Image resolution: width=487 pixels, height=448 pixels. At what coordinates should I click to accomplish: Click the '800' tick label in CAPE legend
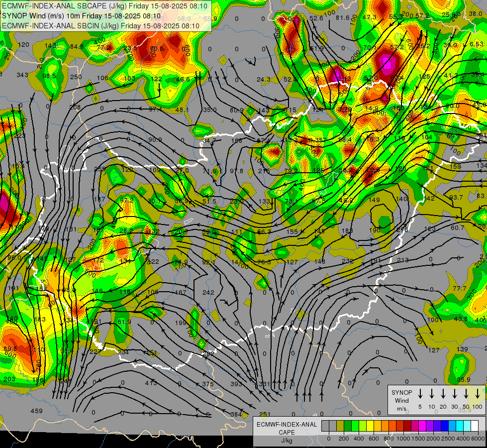pos(389,439)
